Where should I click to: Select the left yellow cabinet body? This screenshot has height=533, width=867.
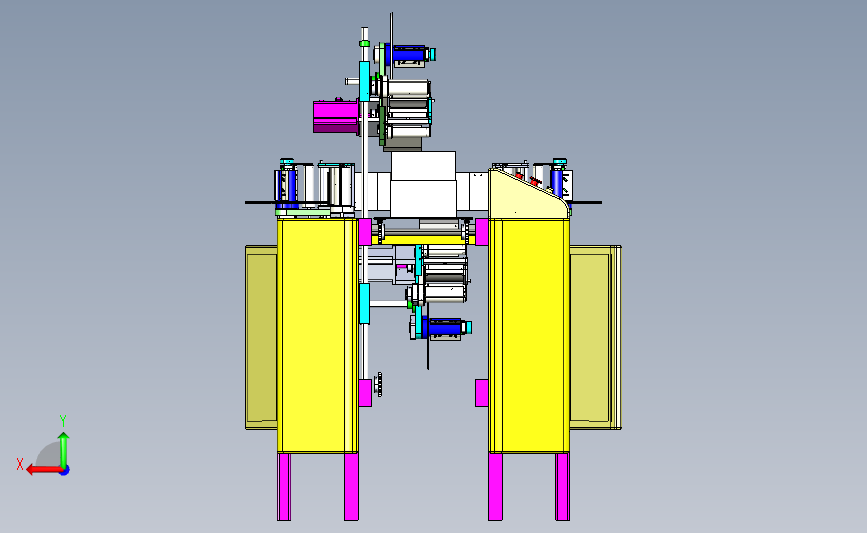tap(318, 335)
